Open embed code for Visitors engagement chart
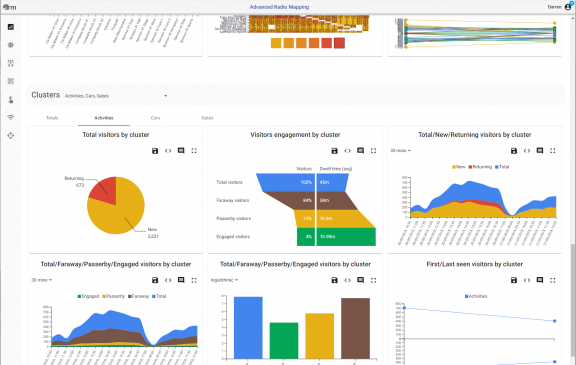 (348, 151)
